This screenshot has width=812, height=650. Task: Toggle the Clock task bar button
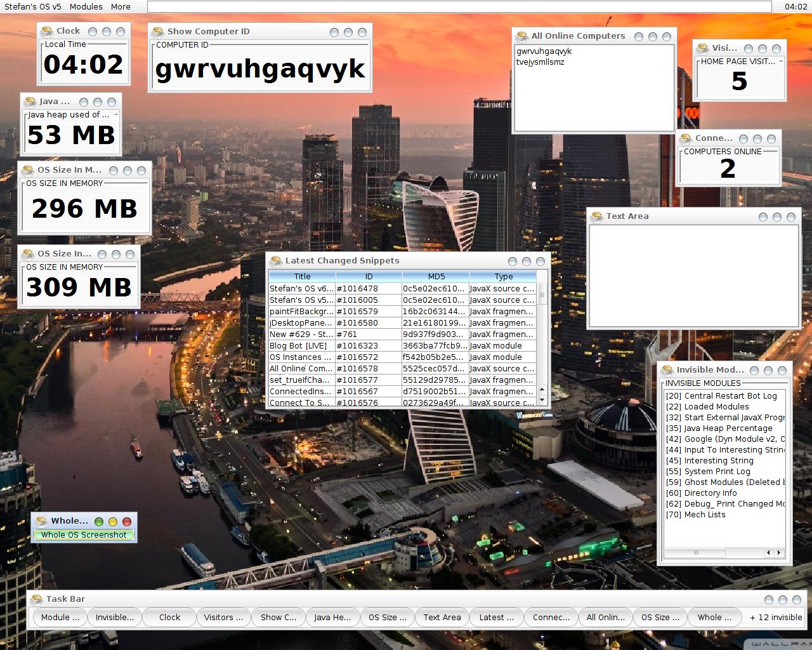(169, 618)
